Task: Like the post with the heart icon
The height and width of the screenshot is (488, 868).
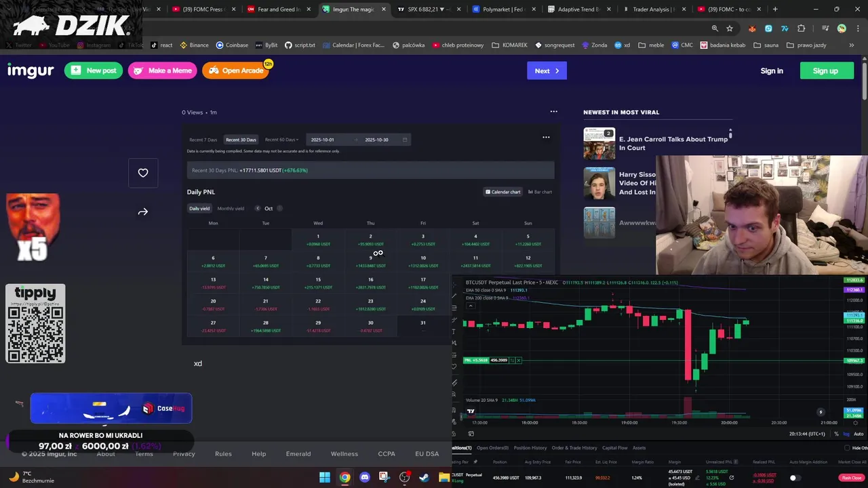Action: 143,173
